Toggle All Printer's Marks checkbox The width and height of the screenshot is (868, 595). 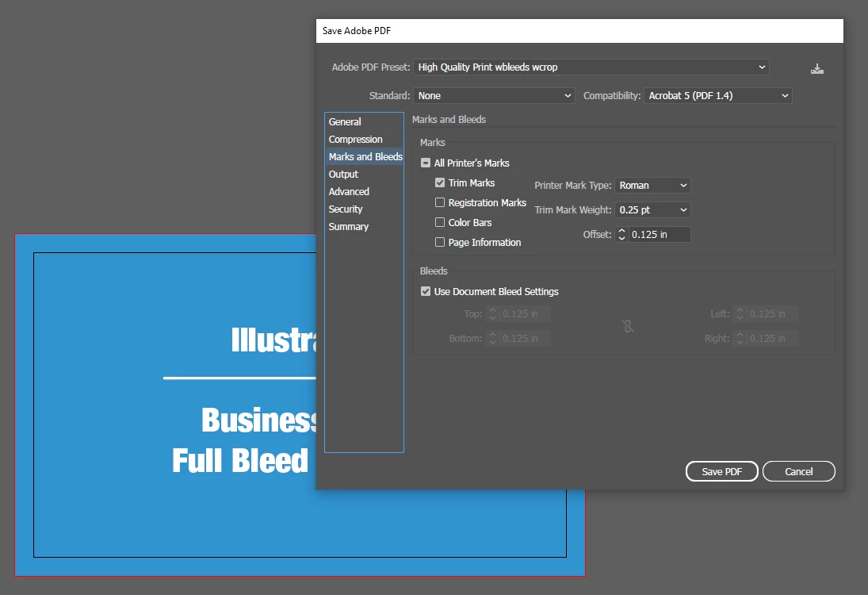(426, 163)
